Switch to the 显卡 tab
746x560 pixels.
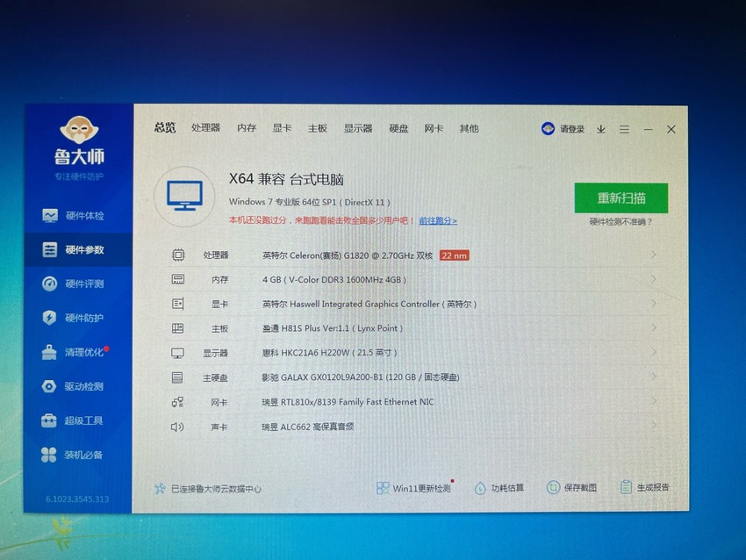tap(282, 128)
